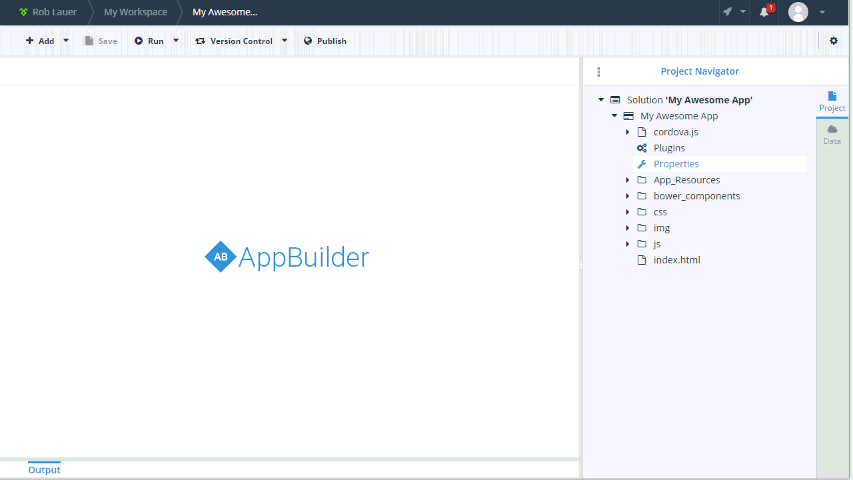
Task: Open the index.html file
Action: click(677, 260)
